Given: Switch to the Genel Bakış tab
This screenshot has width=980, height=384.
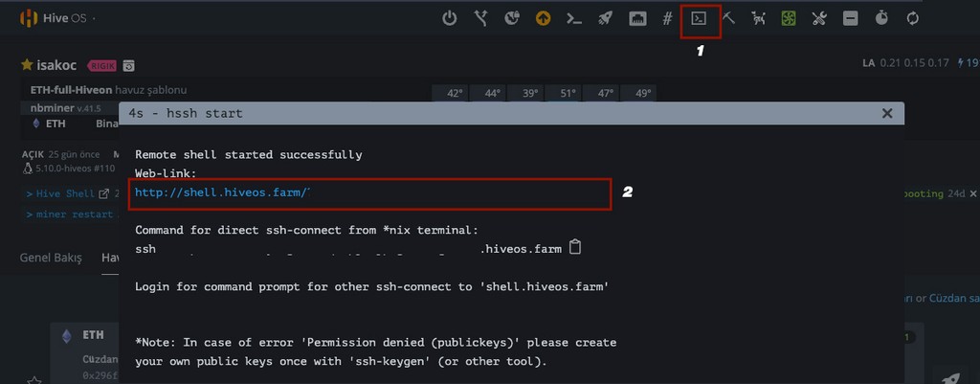Looking at the screenshot, I should [x=51, y=258].
